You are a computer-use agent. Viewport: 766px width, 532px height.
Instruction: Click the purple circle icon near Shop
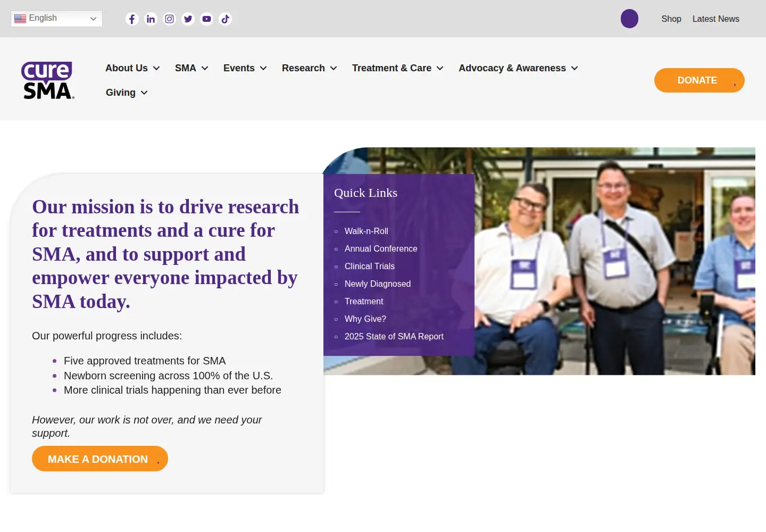(x=629, y=19)
